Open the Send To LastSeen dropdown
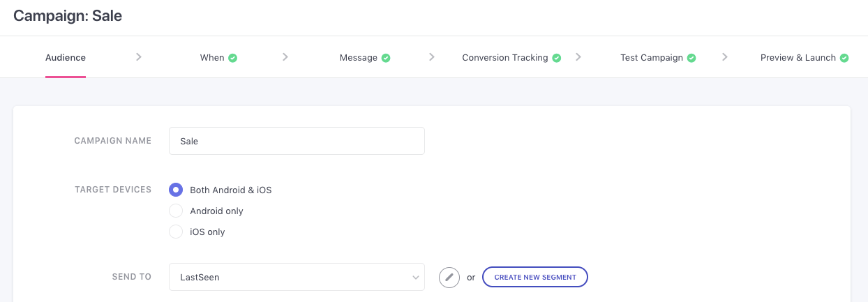Viewport: 868px width, 302px height. tap(297, 277)
